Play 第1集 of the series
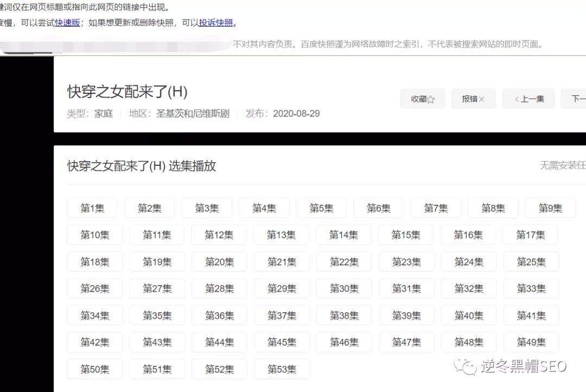The height and width of the screenshot is (392, 586). tap(92, 208)
